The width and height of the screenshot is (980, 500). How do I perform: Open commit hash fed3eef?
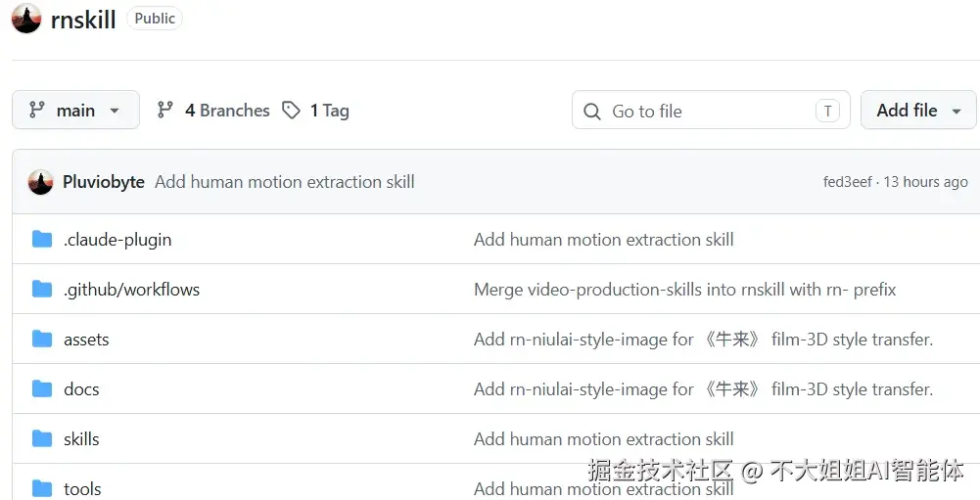click(847, 182)
